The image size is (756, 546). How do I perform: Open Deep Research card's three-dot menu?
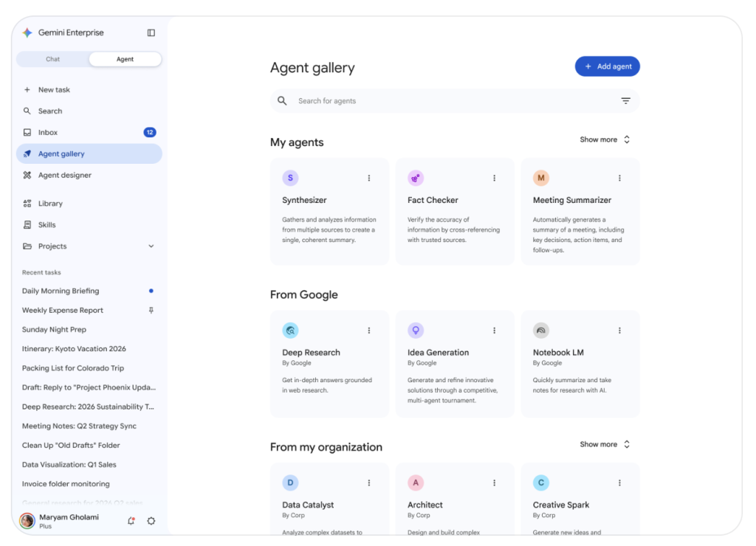coord(369,331)
